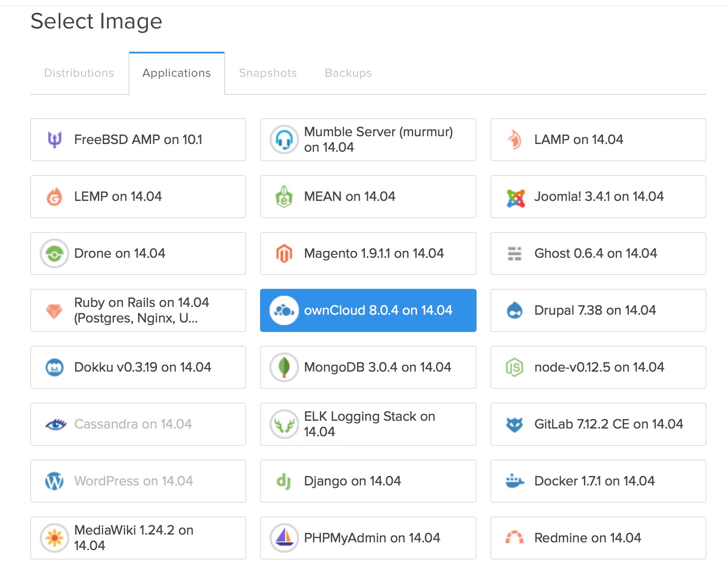
Task: Click the Cassandra eye icon
Action: pos(56,425)
